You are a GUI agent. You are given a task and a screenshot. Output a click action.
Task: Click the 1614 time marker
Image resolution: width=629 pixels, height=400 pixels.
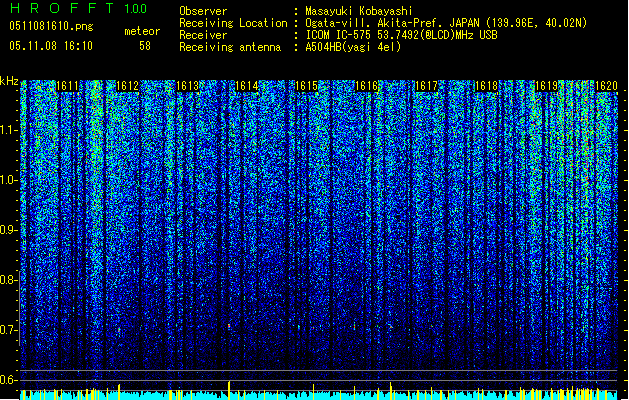[x=247, y=86]
